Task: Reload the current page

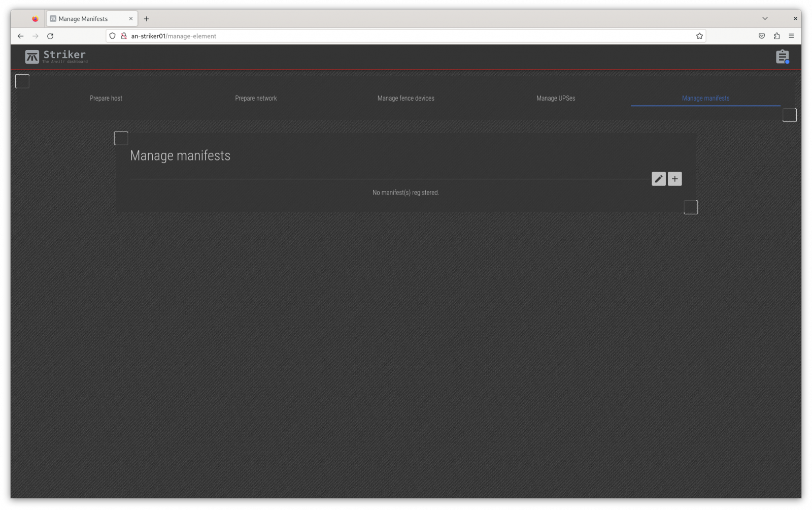Action: pos(50,36)
